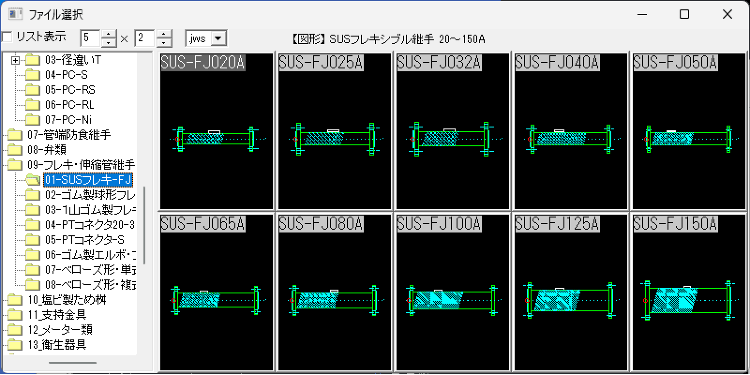Enable the リスト表示 checkbox
Image resolution: width=750 pixels, height=375 pixels.
point(6,37)
